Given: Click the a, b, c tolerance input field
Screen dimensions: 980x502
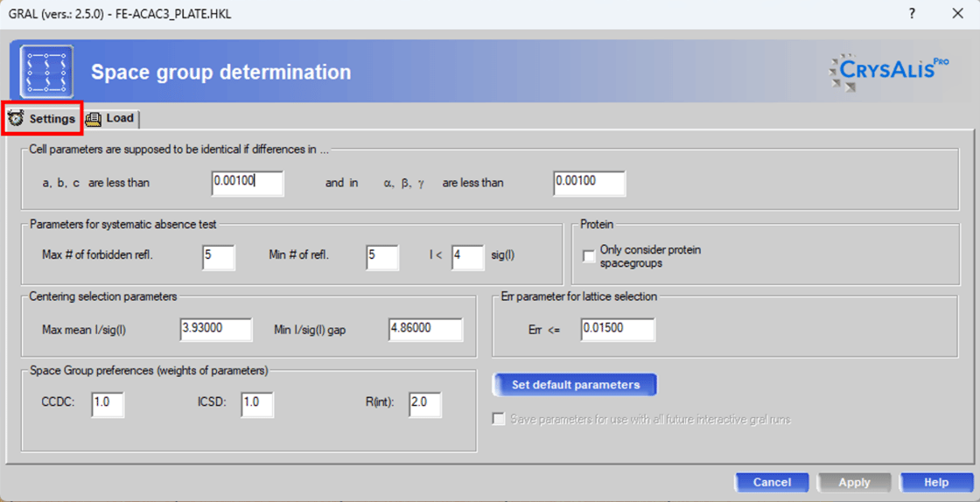Looking at the screenshot, I should pyautogui.click(x=248, y=183).
